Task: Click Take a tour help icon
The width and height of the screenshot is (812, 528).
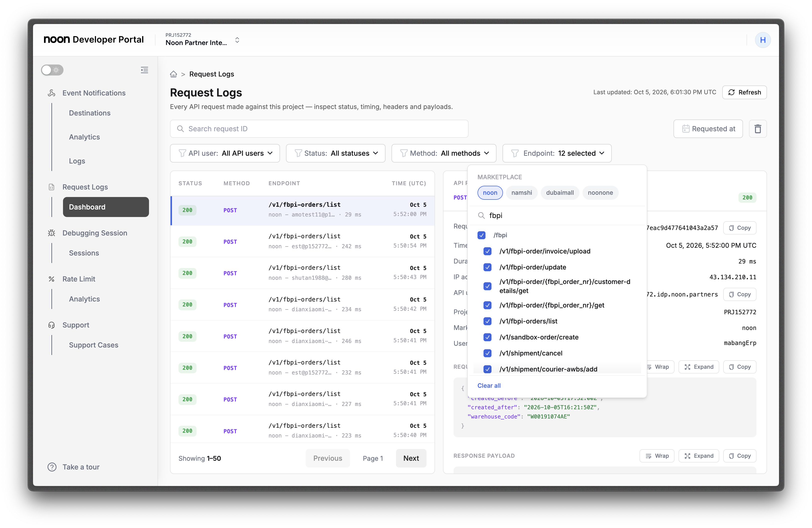Action: 52,467
